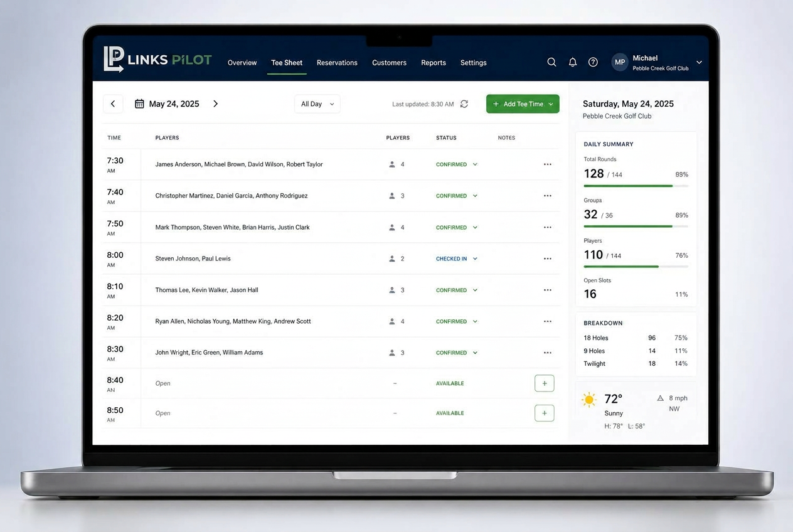
Task: Select Ryan Allen group players text
Action: click(x=233, y=321)
